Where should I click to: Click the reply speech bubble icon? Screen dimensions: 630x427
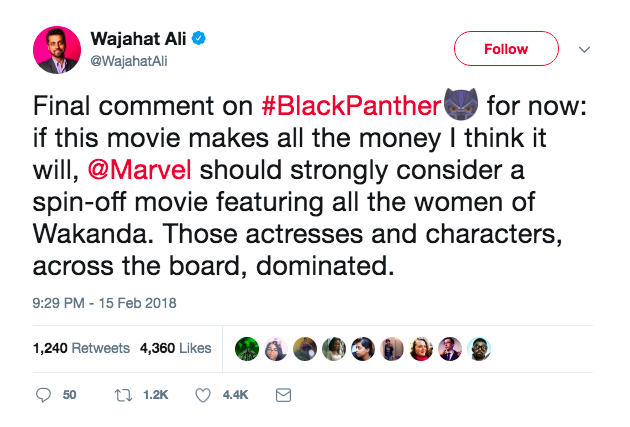click(43, 395)
